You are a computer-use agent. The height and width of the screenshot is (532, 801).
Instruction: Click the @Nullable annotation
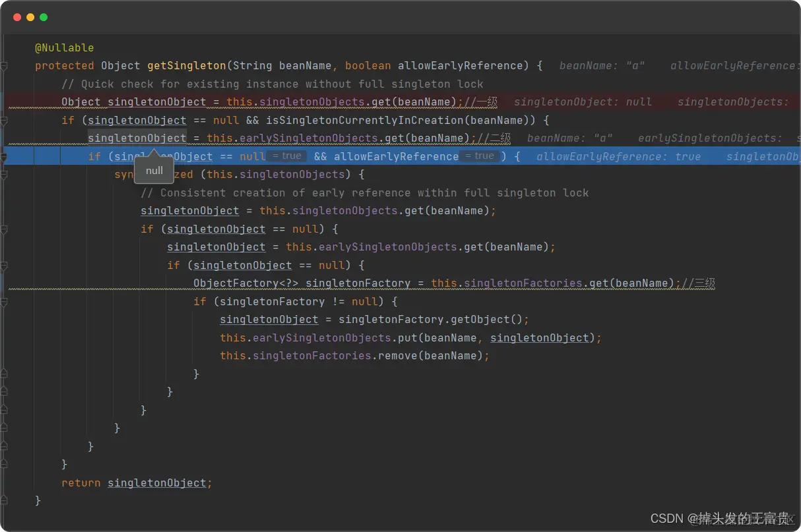tap(64, 47)
